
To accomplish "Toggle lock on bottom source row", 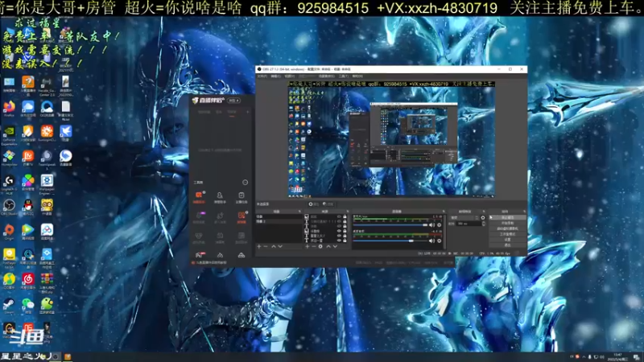I will [x=345, y=241].
